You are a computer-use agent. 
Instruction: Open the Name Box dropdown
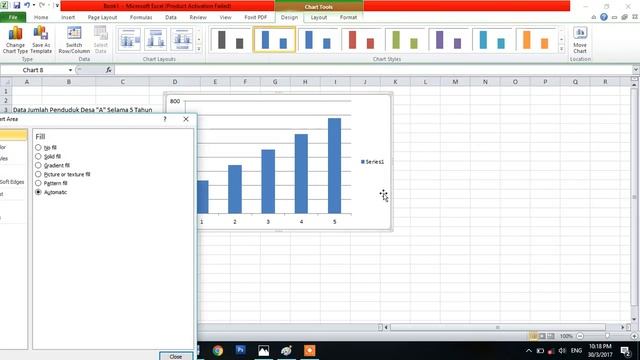(x=70, y=70)
